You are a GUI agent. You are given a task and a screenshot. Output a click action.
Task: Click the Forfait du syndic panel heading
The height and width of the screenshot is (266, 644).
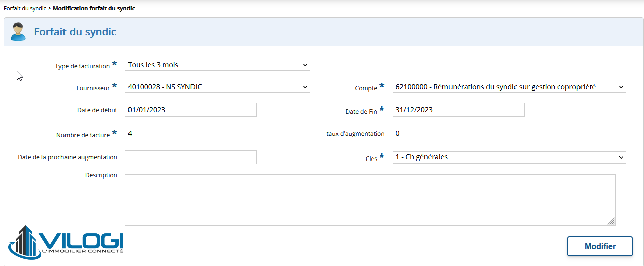[x=75, y=32]
